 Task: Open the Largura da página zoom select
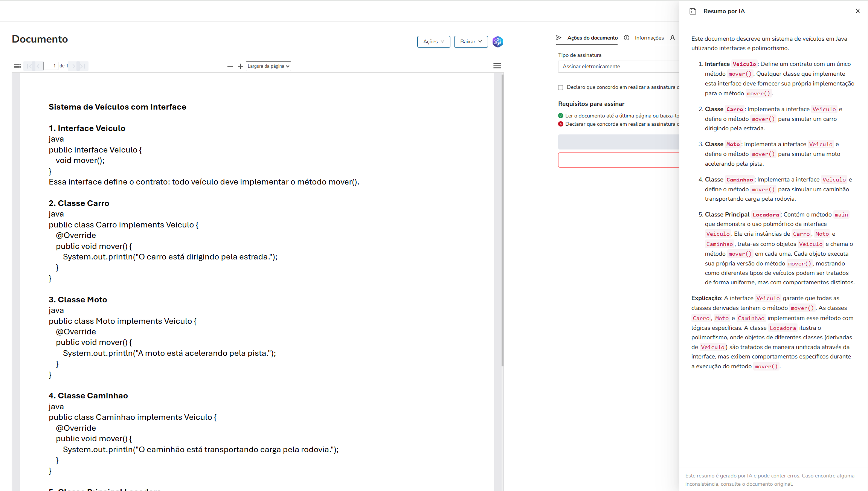268,66
